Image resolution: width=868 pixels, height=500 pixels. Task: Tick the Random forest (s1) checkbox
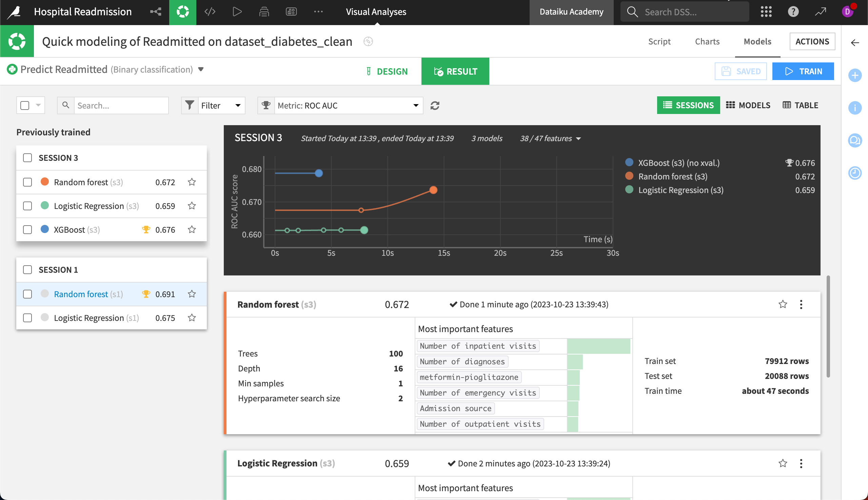point(27,294)
